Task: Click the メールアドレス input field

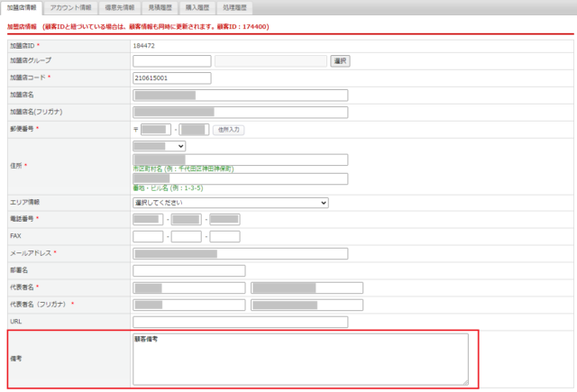Action: point(240,254)
